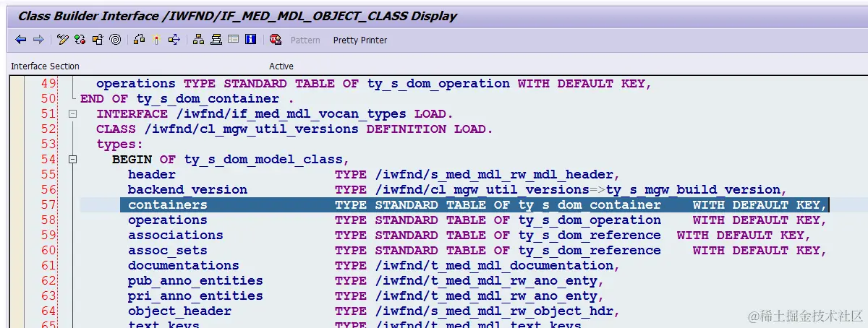The image size is (868, 328).
Task: Click line number 49 in the gutter
Action: [x=48, y=83]
